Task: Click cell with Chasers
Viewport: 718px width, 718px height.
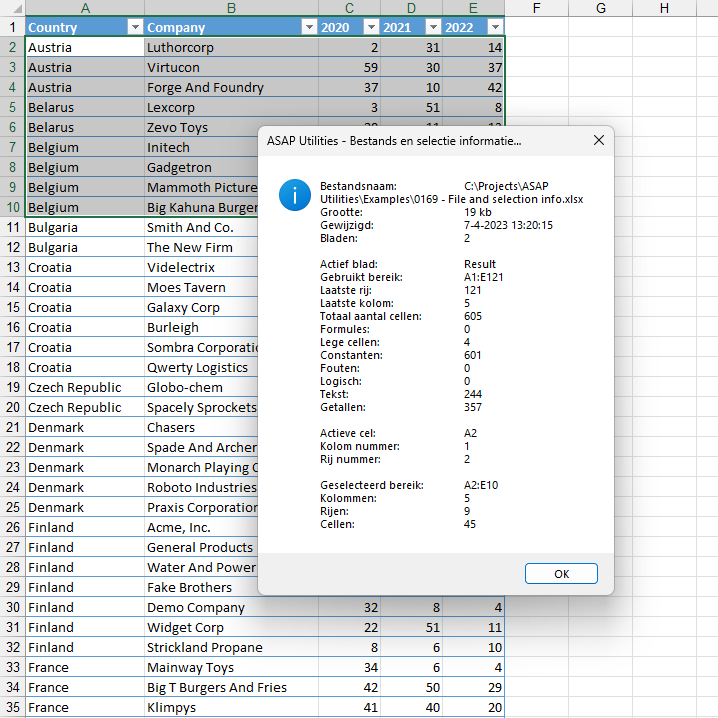Action: point(201,427)
